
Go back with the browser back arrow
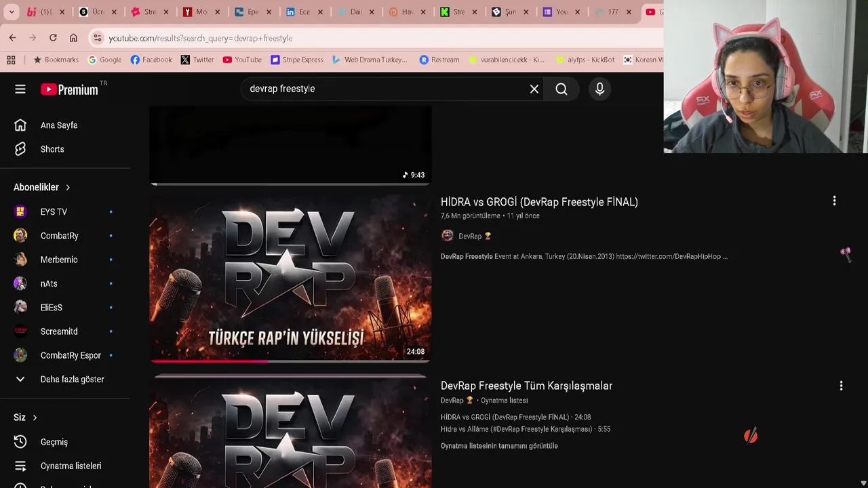[12, 38]
